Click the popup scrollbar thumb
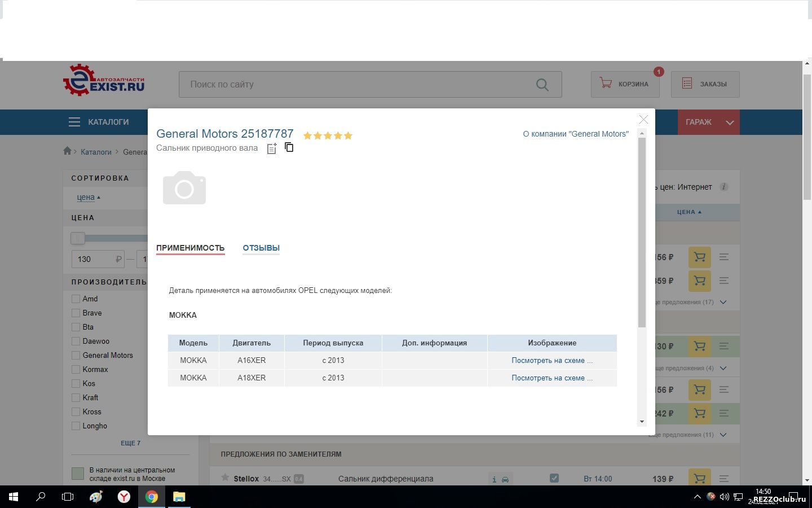Screen dimensions: 812x508 point(642,232)
